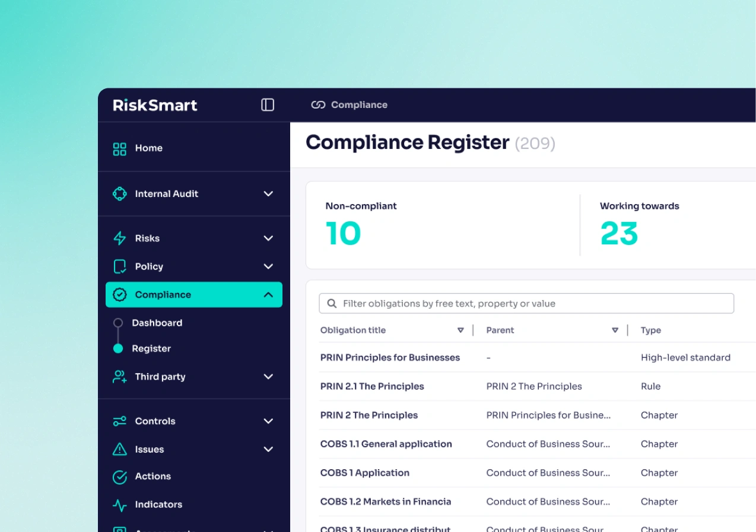Click the Policy shield icon
This screenshot has width=756, height=532.
[119, 266]
